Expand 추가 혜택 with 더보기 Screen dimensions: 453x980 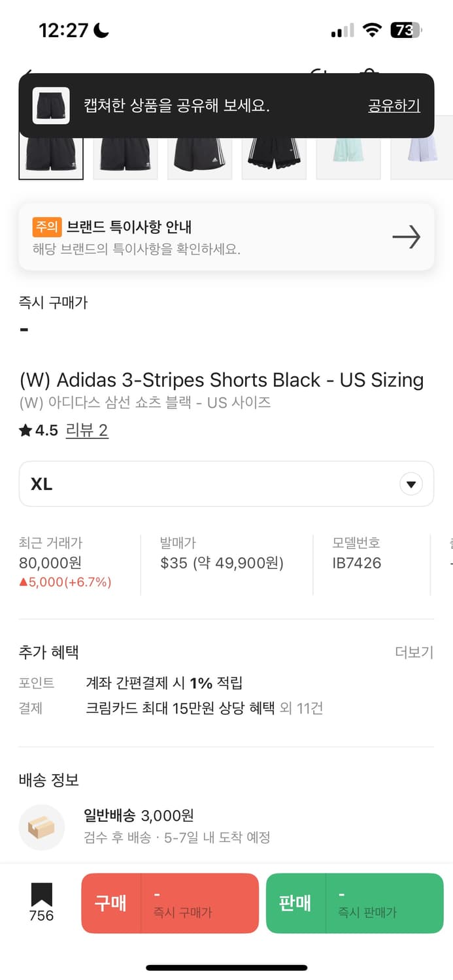414,652
